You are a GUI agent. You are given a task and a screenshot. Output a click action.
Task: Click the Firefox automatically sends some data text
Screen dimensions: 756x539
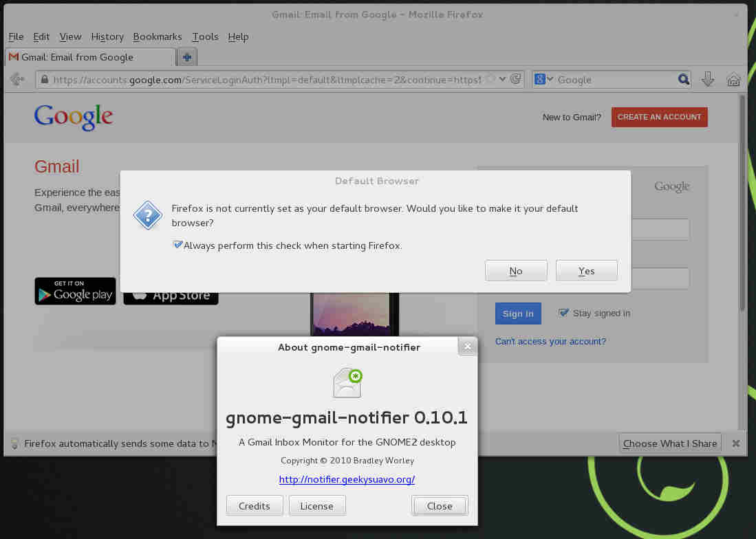(120, 443)
